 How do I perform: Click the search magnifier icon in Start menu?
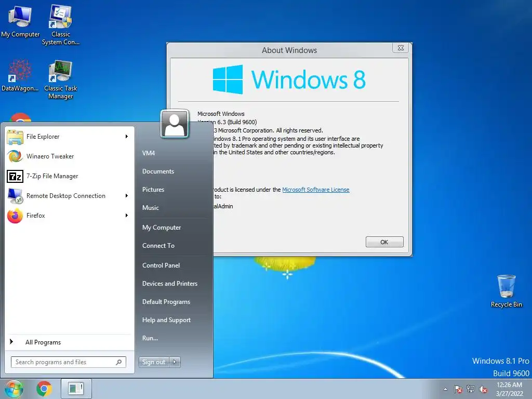point(119,362)
